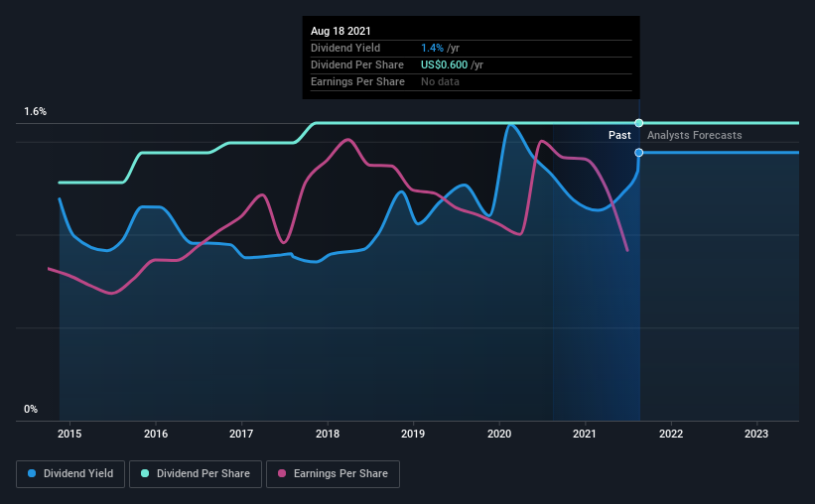
Task: Click the 0% y-axis label
Action: pos(31,410)
